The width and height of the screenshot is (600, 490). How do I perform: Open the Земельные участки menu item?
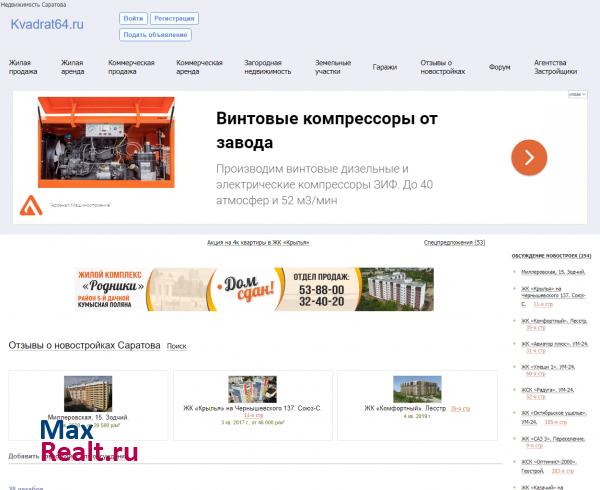(x=333, y=67)
